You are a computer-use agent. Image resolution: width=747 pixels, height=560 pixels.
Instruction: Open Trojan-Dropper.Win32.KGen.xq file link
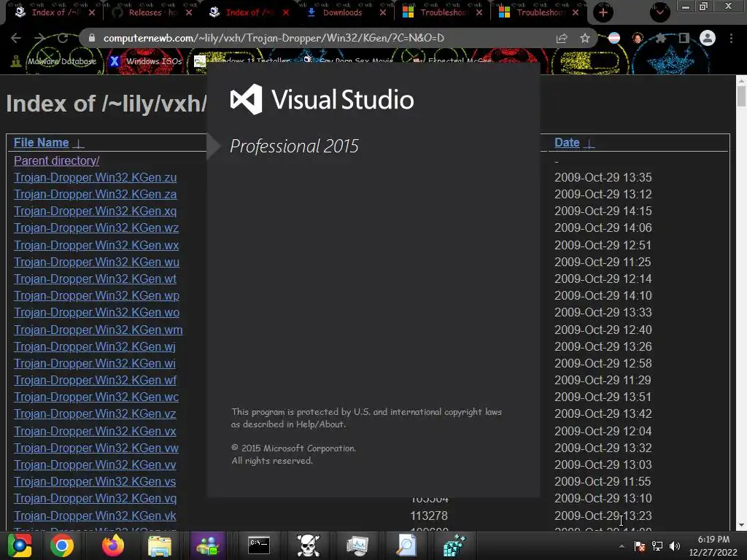pyautogui.click(x=96, y=211)
